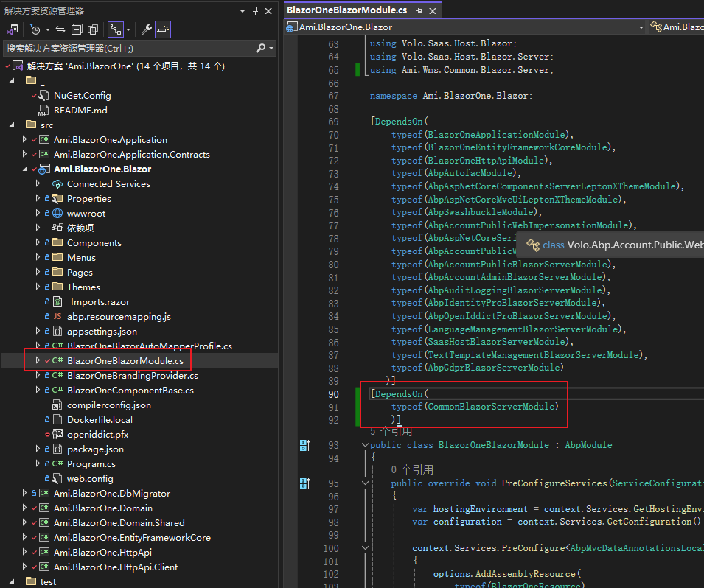
Task: Sync with active document icon
Action: click(60, 29)
